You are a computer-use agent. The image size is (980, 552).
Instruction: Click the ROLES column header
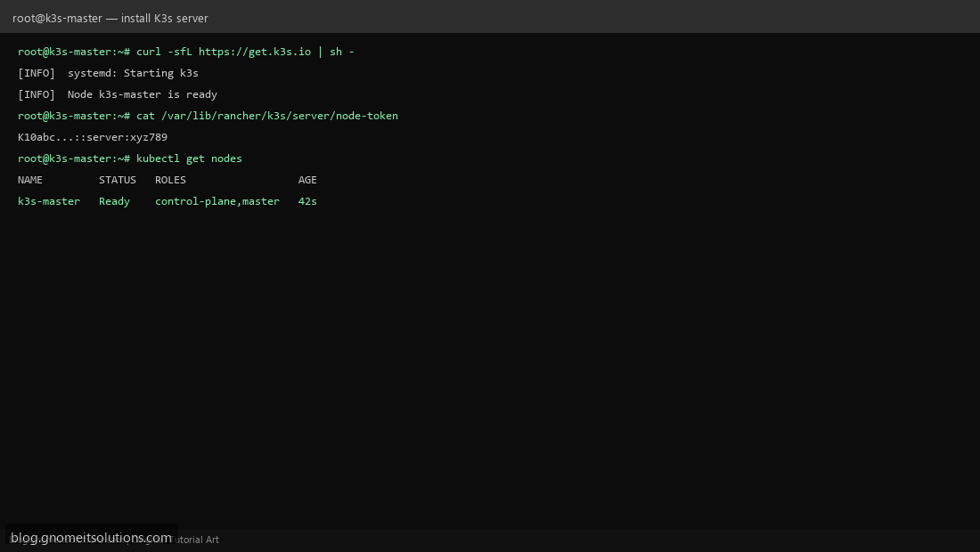click(171, 180)
